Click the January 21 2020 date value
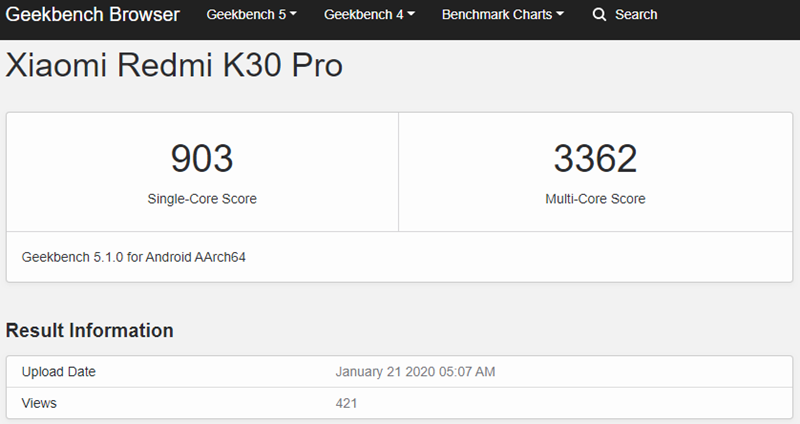 (x=415, y=372)
